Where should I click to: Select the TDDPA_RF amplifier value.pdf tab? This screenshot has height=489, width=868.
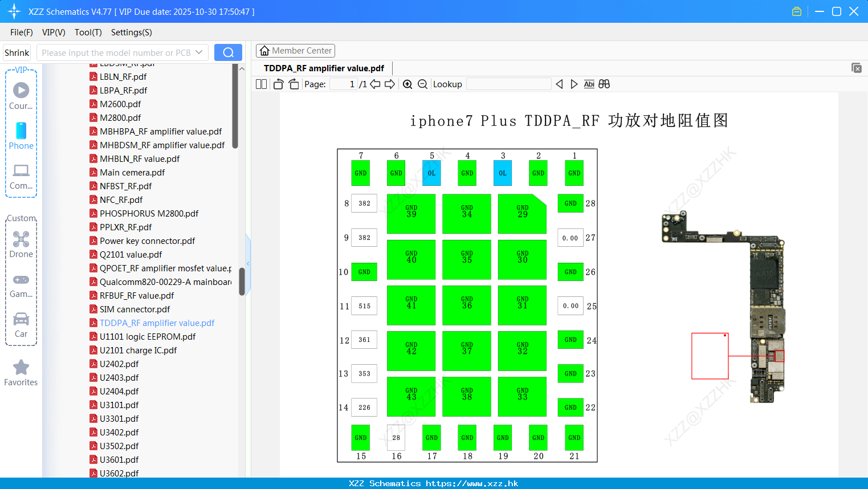tap(324, 68)
